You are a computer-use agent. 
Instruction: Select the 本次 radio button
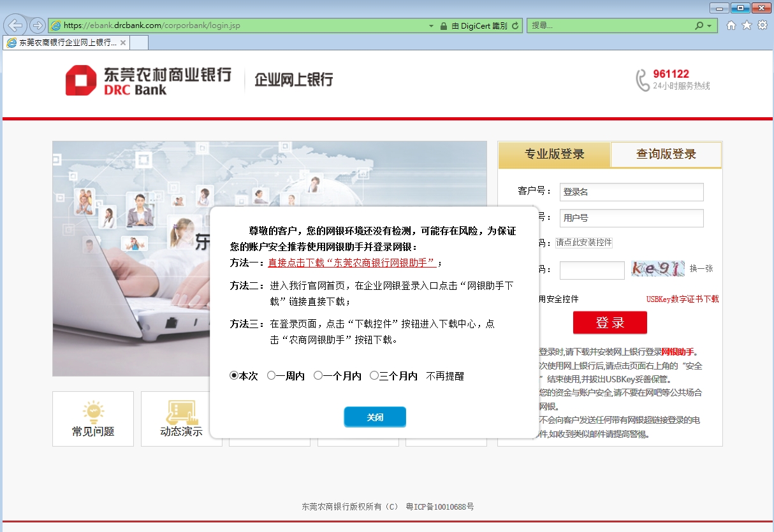234,376
